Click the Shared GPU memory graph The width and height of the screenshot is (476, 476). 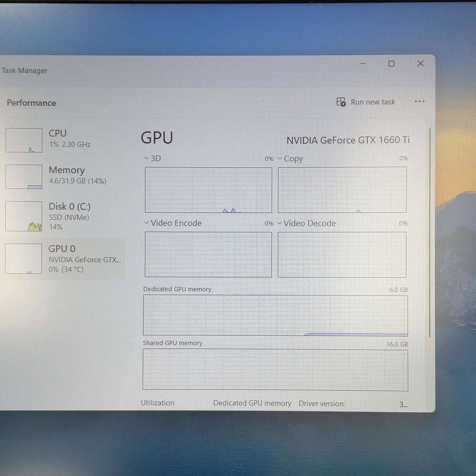(x=275, y=370)
